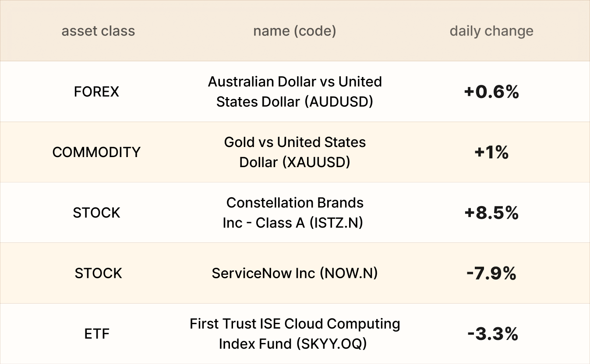Click the COMMODITY asset class cell

[96, 152]
